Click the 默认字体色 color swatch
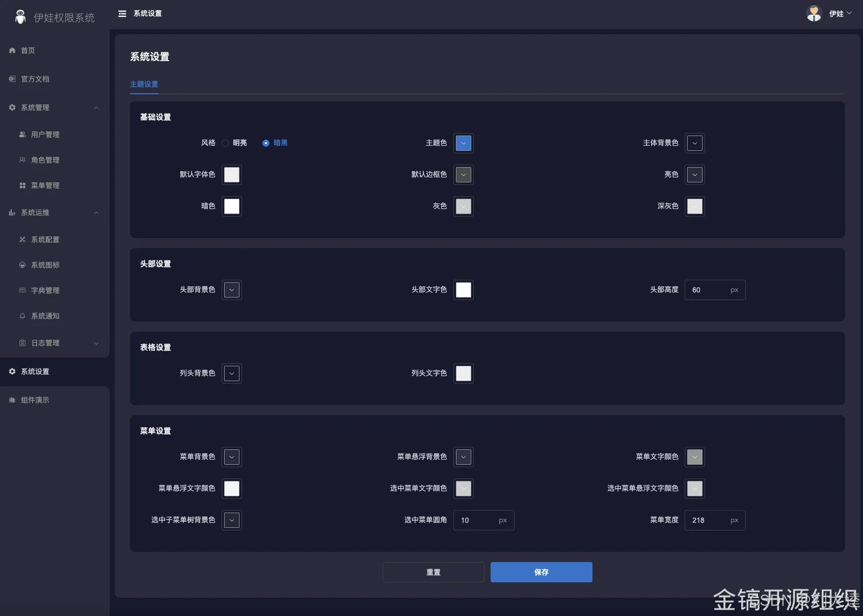The image size is (863, 616). pos(232,175)
